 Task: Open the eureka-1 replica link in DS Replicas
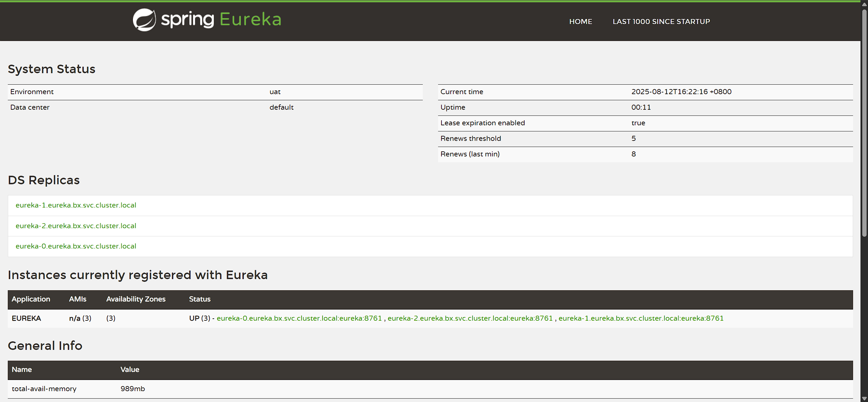coord(76,205)
